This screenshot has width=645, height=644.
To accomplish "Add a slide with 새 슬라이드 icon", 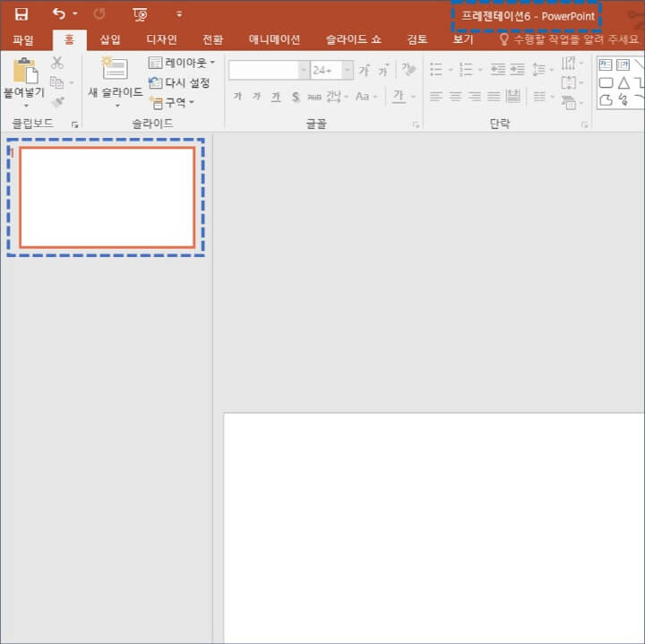I will click(x=115, y=69).
